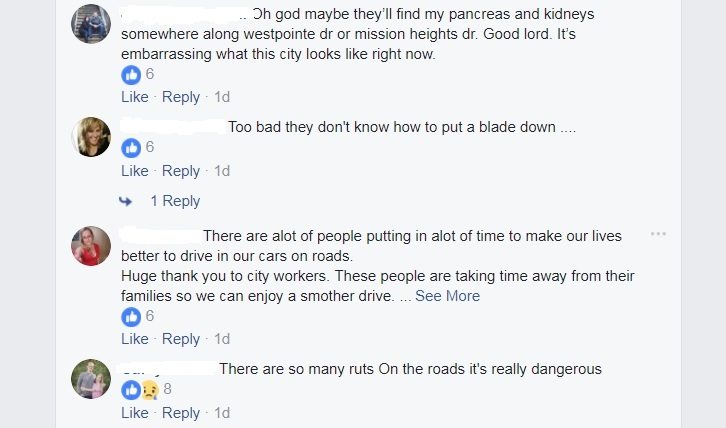Click 'See More' to expand comment
The height and width of the screenshot is (428, 726).
click(x=447, y=296)
